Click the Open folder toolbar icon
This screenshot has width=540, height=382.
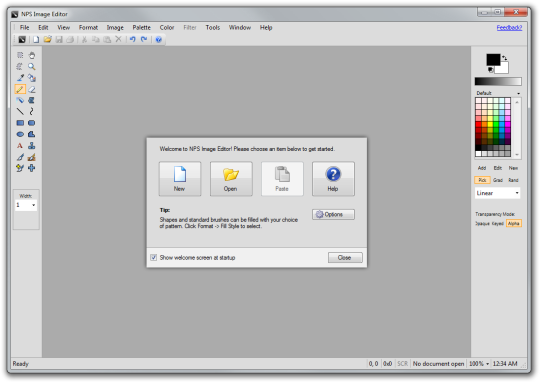point(48,40)
